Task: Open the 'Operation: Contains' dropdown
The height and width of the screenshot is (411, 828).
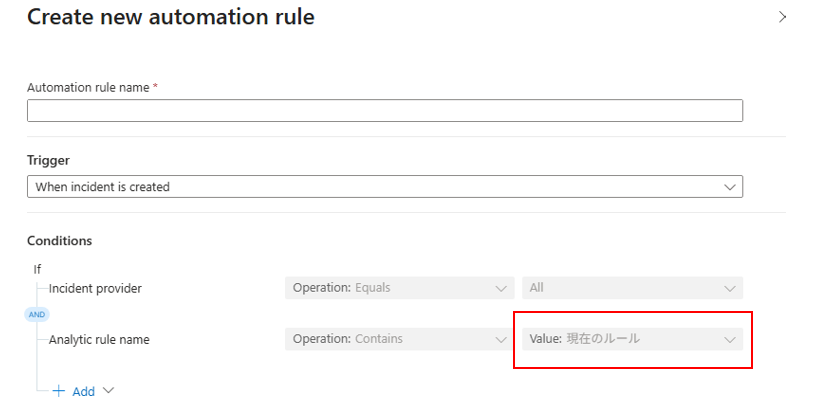Action: [398, 339]
